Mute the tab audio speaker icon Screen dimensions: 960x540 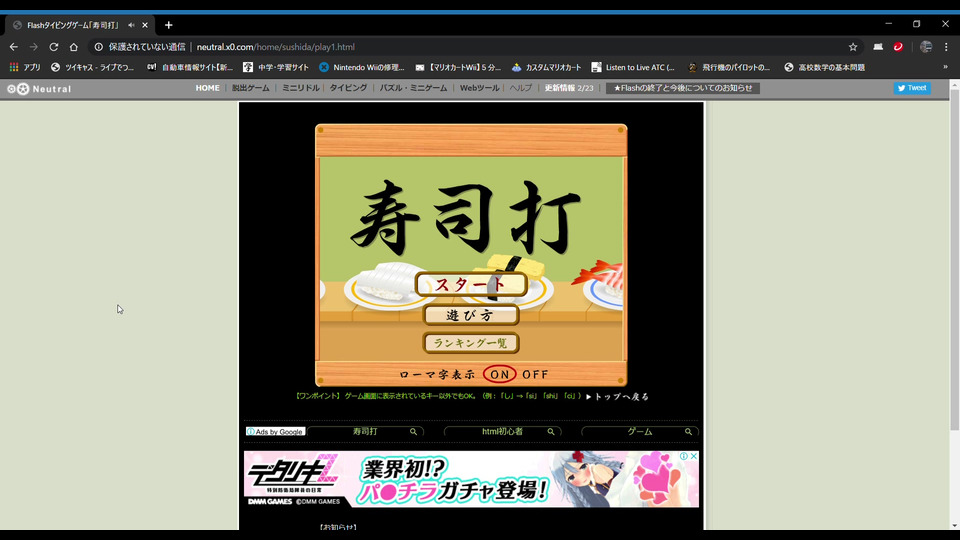(131, 25)
